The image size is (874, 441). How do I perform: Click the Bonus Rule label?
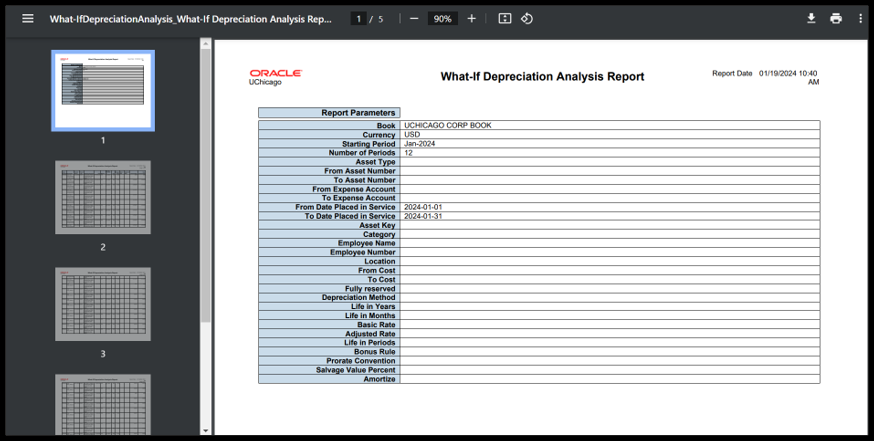point(375,352)
